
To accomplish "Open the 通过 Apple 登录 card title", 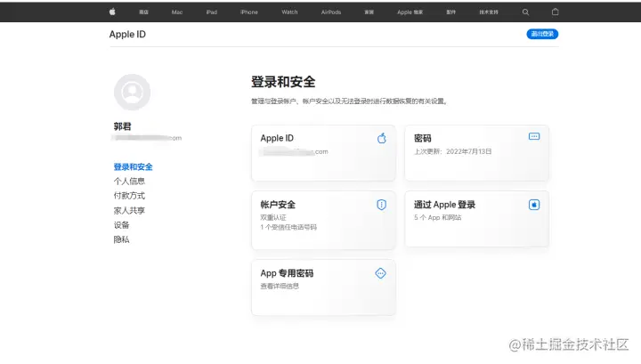I will click(x=444, y=205).
